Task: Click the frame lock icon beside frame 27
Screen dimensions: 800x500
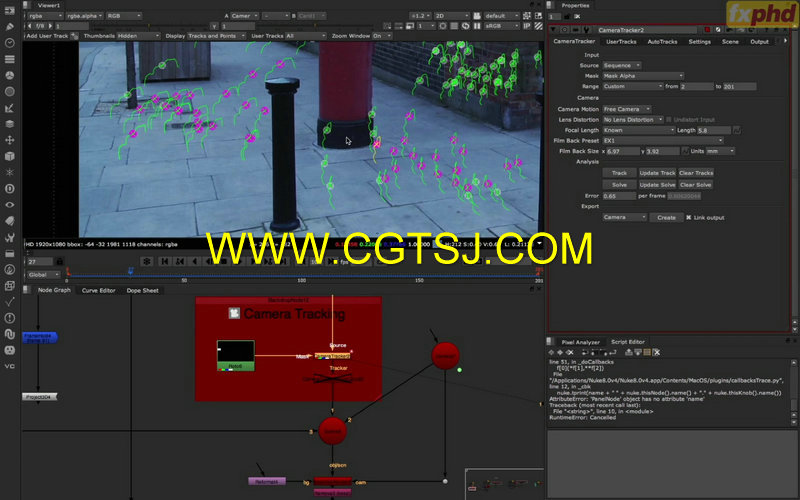Action: pos(59,261)
